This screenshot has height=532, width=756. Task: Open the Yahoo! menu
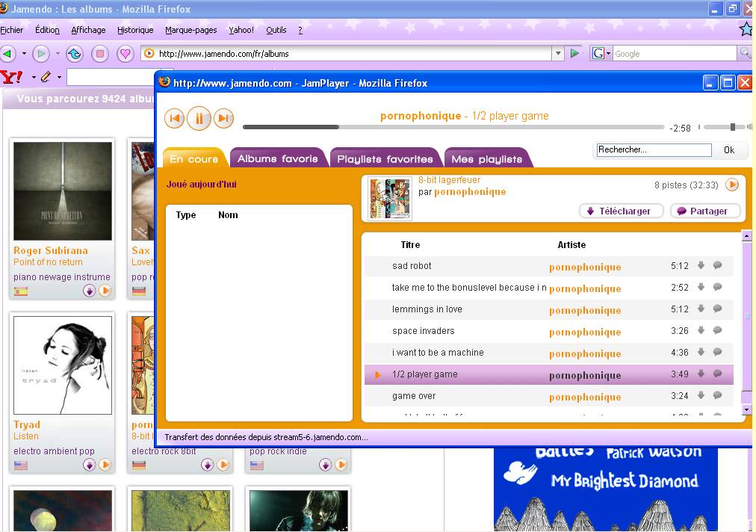(241, 30)
